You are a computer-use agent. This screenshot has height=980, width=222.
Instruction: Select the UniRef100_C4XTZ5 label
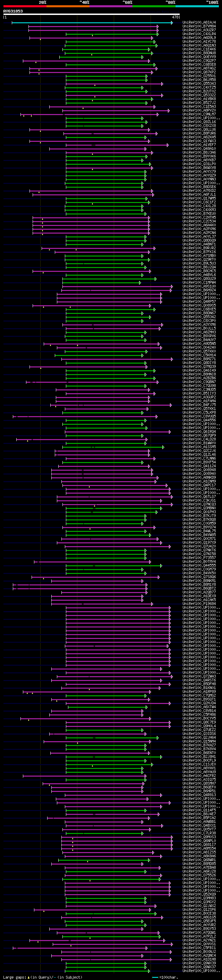coord(199,87)
